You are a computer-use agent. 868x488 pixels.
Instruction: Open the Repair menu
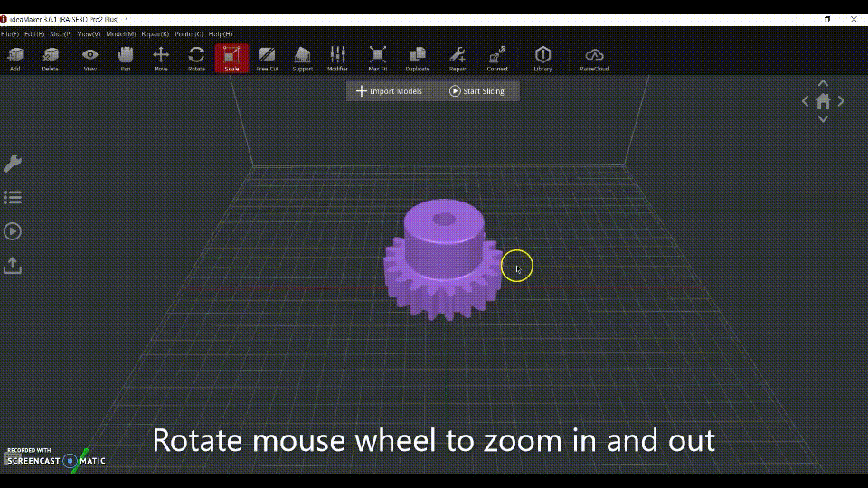(155, 33)
